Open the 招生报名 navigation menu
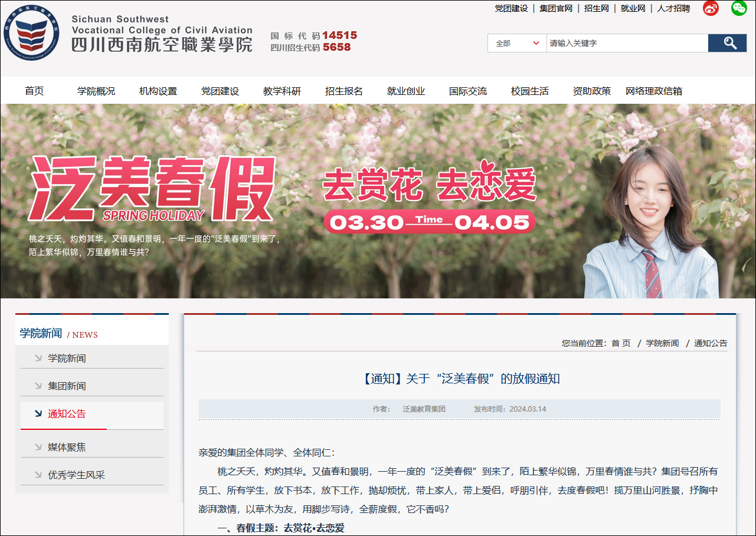Image resolution: width=756 pixels, height=536 pixels. pyautogui.click(x=344, y=91)
